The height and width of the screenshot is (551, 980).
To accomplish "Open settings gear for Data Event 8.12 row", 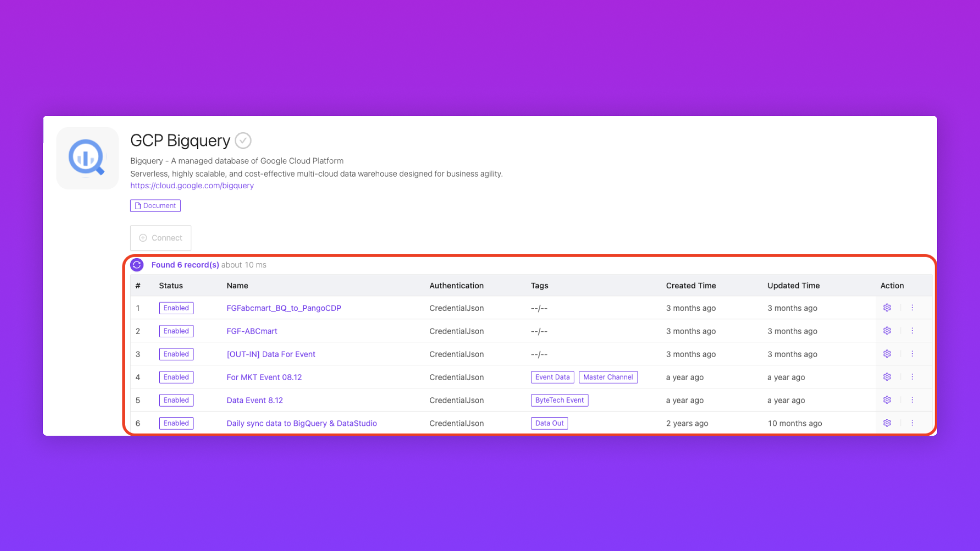I will pos(887,400).
